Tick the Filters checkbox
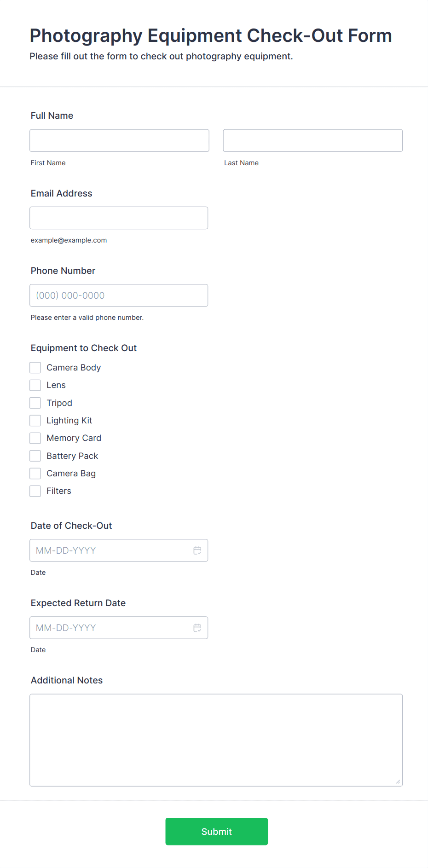This screenshot has width=428, height=868. coord(35,491)
